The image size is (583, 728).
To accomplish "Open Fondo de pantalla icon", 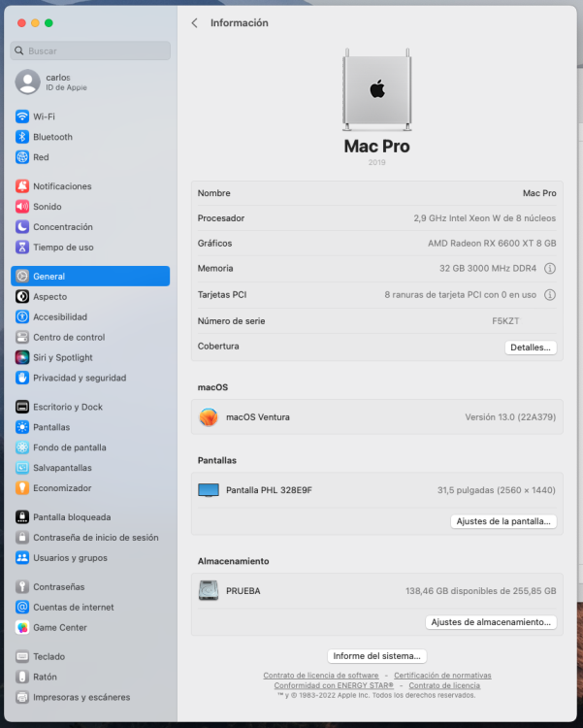I will click(x=21, y=447).
